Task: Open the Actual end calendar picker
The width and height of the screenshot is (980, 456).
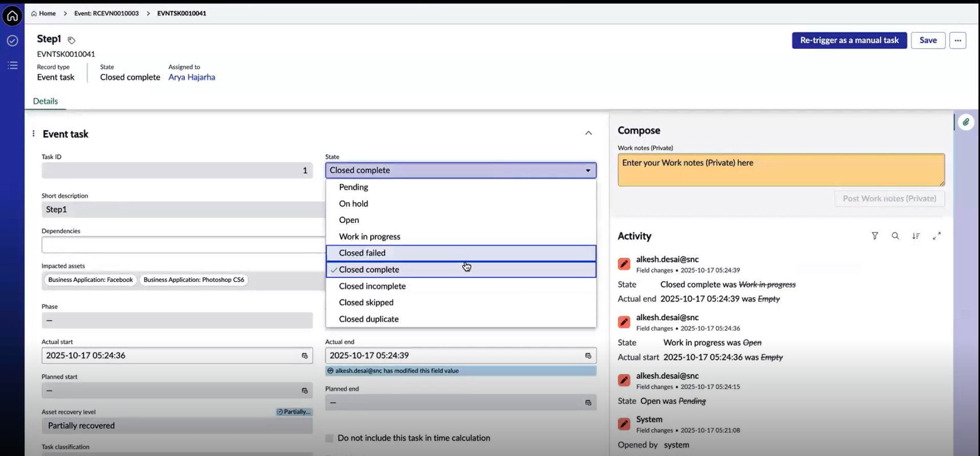Action: [588, 356]
